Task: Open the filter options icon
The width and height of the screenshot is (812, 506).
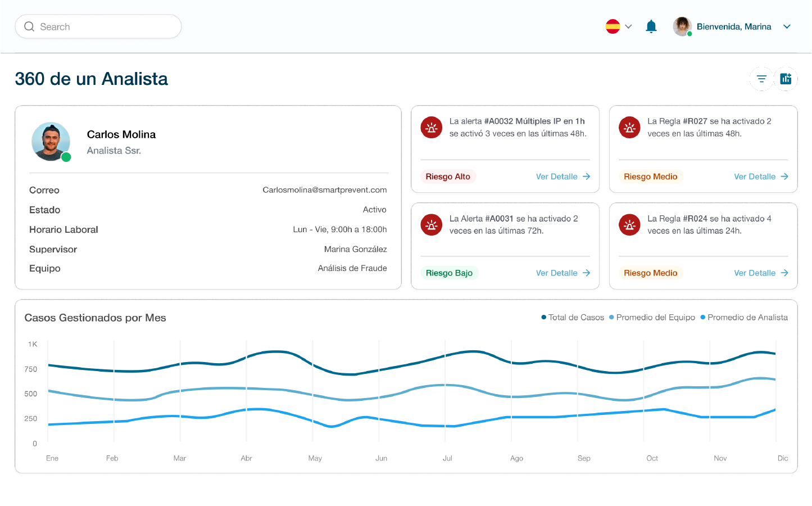Action: click(761, 79)
